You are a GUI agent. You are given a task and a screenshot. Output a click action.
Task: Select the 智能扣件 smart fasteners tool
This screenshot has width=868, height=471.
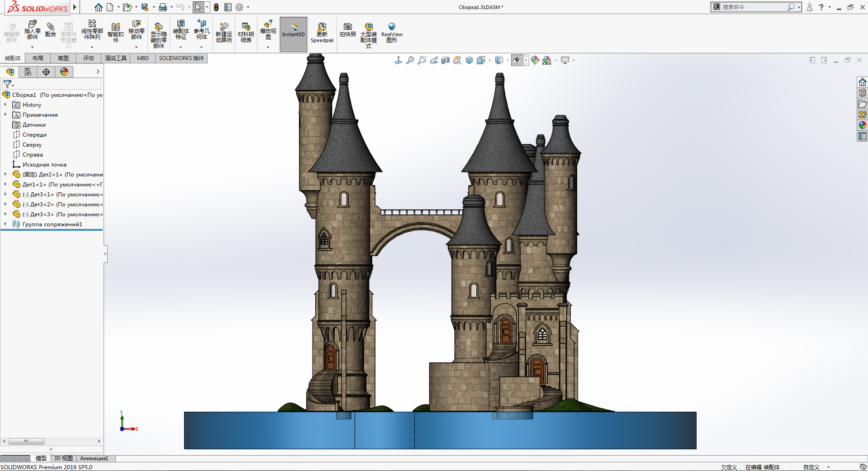click(x=115, y=33)
